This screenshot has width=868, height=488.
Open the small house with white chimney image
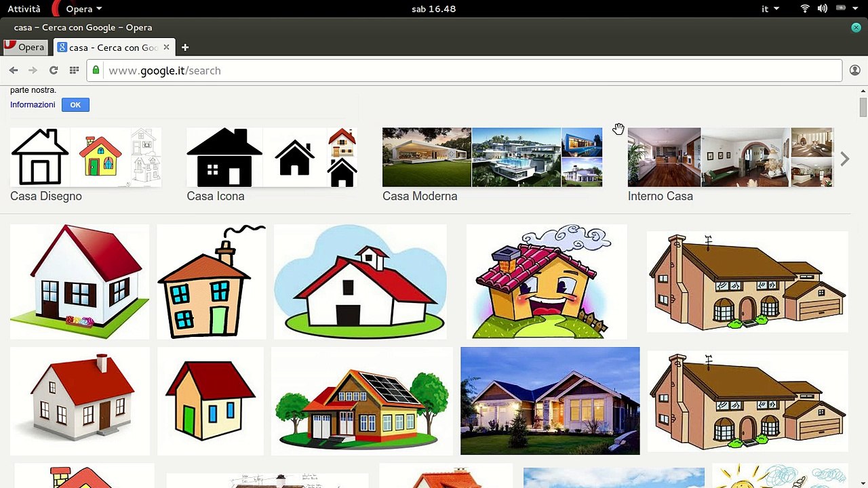tap(79, 401)
